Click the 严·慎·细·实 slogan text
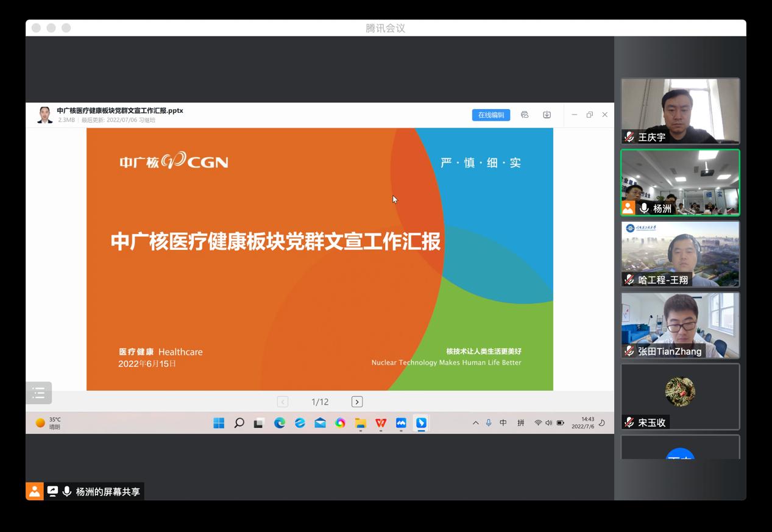 coord(481,163)
